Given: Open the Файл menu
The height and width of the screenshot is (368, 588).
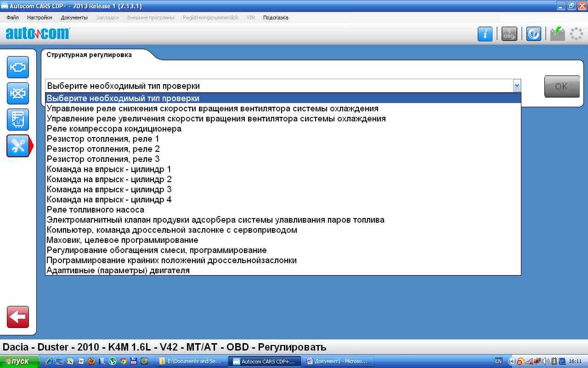Looking at the screenshot, I should point(12,17).
